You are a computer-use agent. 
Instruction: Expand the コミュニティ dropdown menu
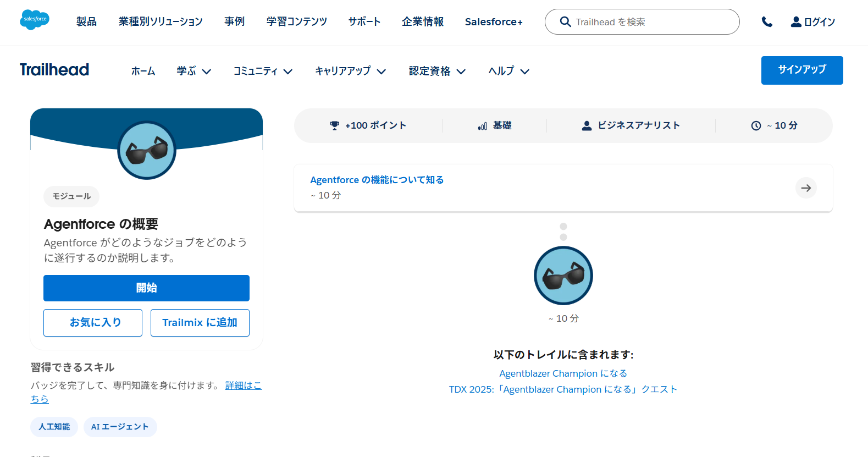262,71
